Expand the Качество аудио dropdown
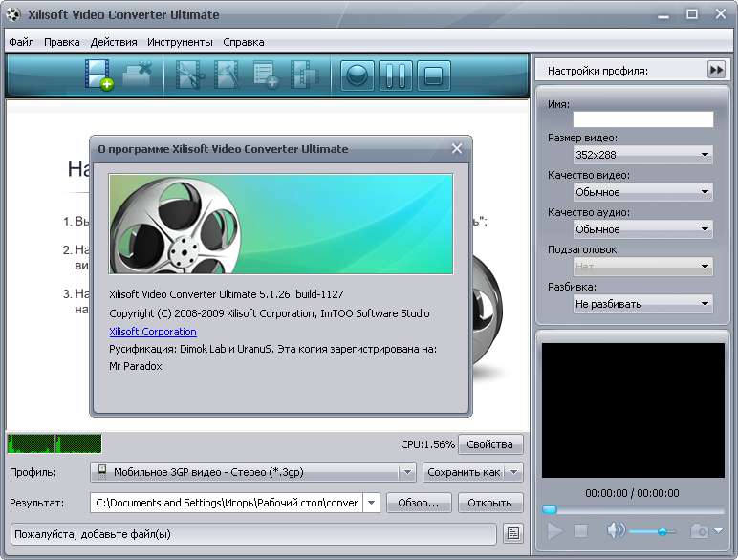Screen dimensions: 738x560 coord(642,229)
